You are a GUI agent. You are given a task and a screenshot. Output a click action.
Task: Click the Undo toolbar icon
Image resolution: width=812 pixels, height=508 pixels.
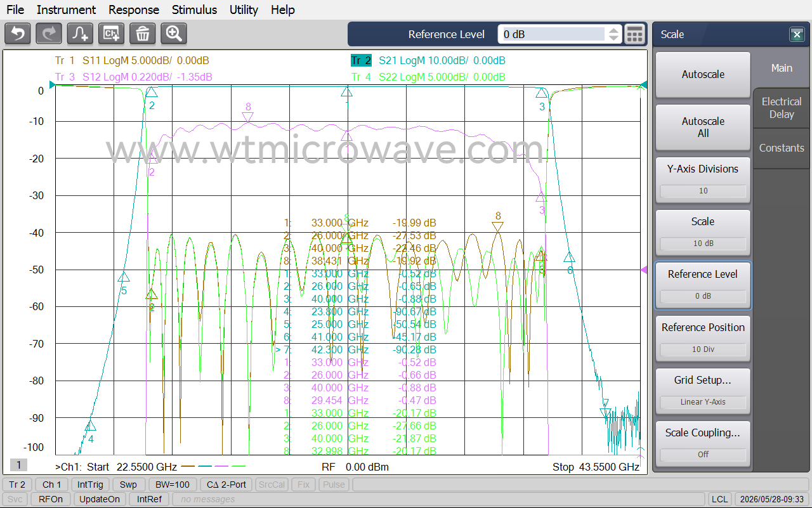click(x=18, y=34)
